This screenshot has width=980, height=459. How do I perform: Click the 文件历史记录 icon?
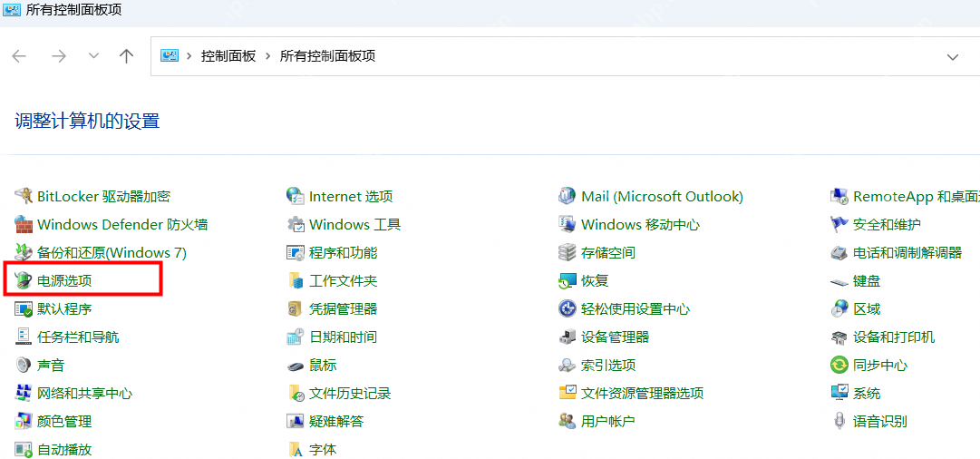click(295, 394)
